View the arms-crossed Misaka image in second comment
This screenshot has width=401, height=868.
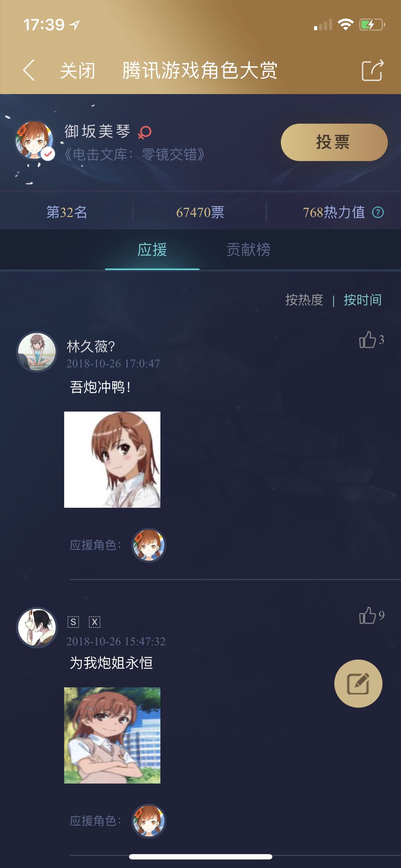[x=112, y=735]
